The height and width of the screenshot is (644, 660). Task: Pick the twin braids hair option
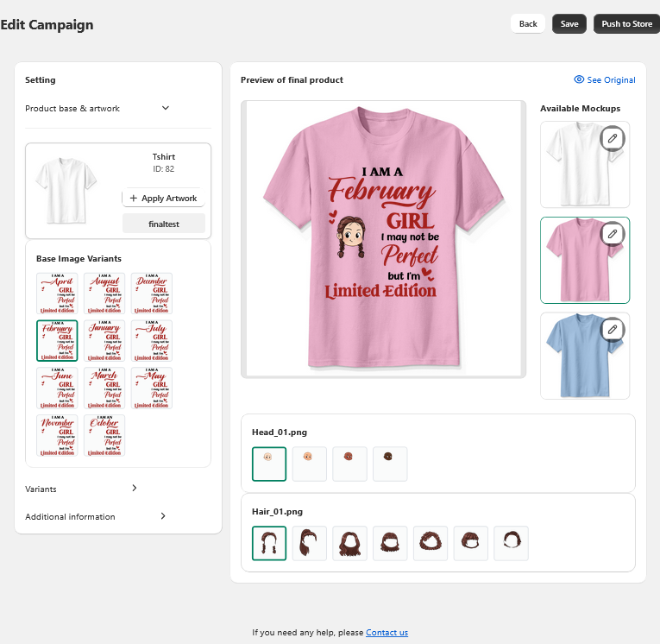(x=269, y=543)
